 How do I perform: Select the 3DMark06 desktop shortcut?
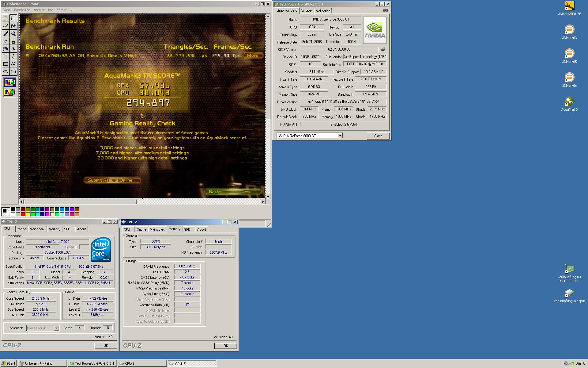pyautogui.click(x=569, y=80)
